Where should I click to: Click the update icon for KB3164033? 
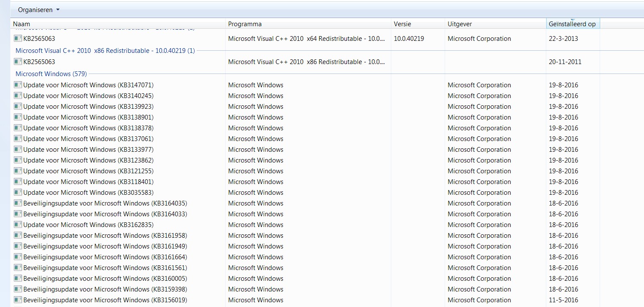point(18,214)
